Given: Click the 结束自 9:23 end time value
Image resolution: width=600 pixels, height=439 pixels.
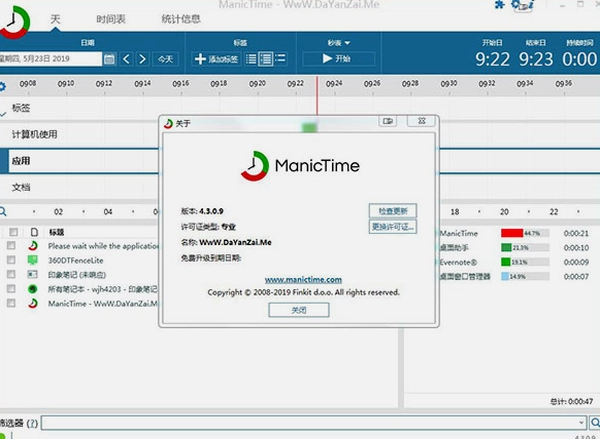Looking at the screenshot, I should [536, 59].
